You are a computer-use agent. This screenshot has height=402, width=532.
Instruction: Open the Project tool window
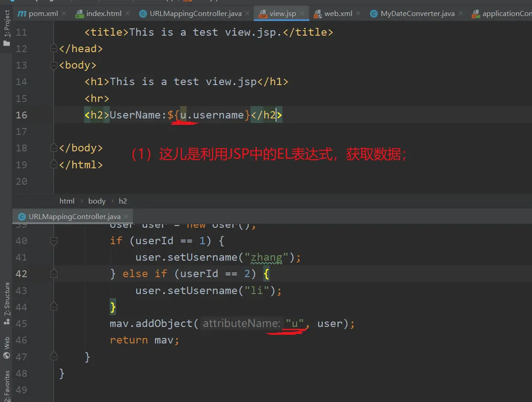pyautogui.click(x=6, y=28)
